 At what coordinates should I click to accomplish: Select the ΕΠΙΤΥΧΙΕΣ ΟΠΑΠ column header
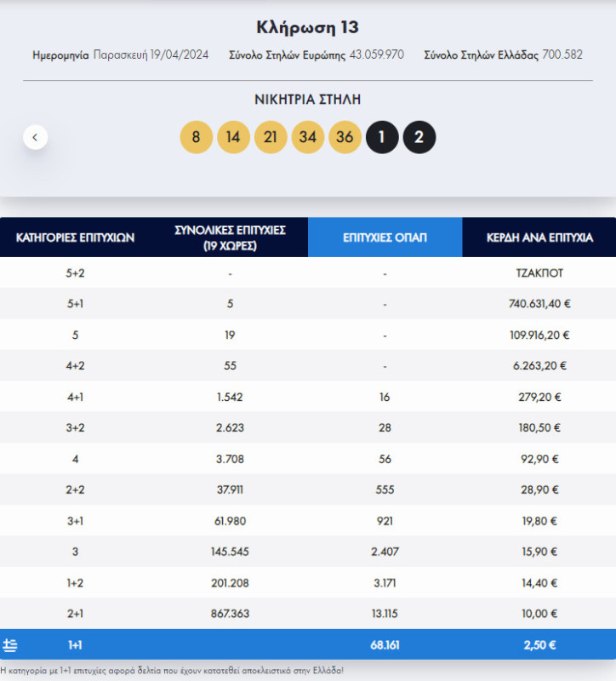[x=385, y=237]
